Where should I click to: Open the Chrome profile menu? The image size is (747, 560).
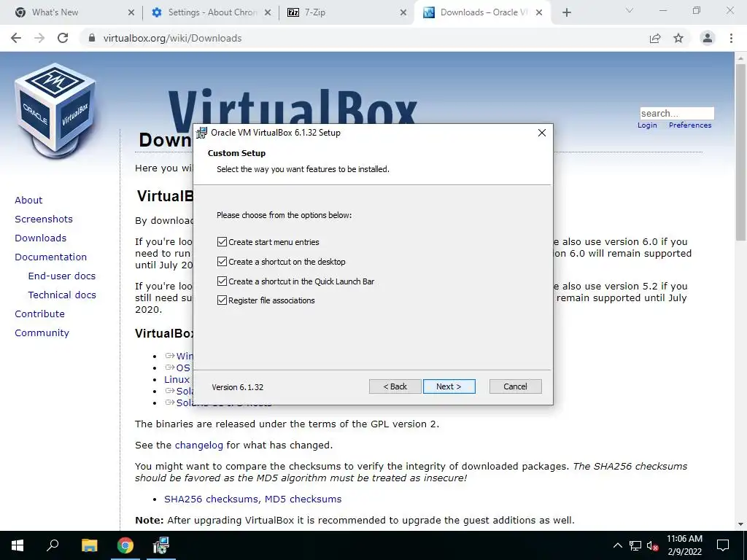click(708, 38)
